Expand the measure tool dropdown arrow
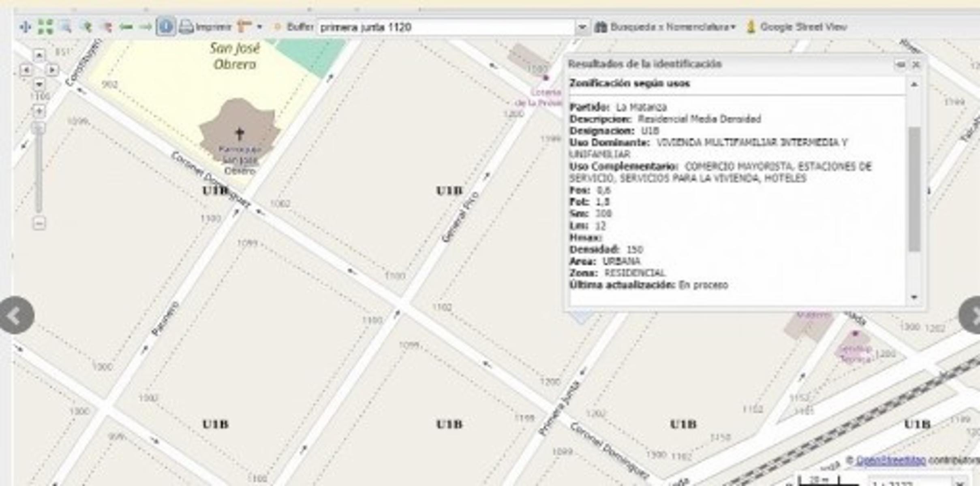 click(259, 27)
